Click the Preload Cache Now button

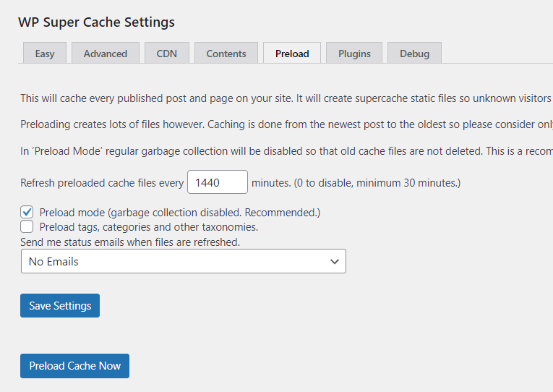pos(74,366)
